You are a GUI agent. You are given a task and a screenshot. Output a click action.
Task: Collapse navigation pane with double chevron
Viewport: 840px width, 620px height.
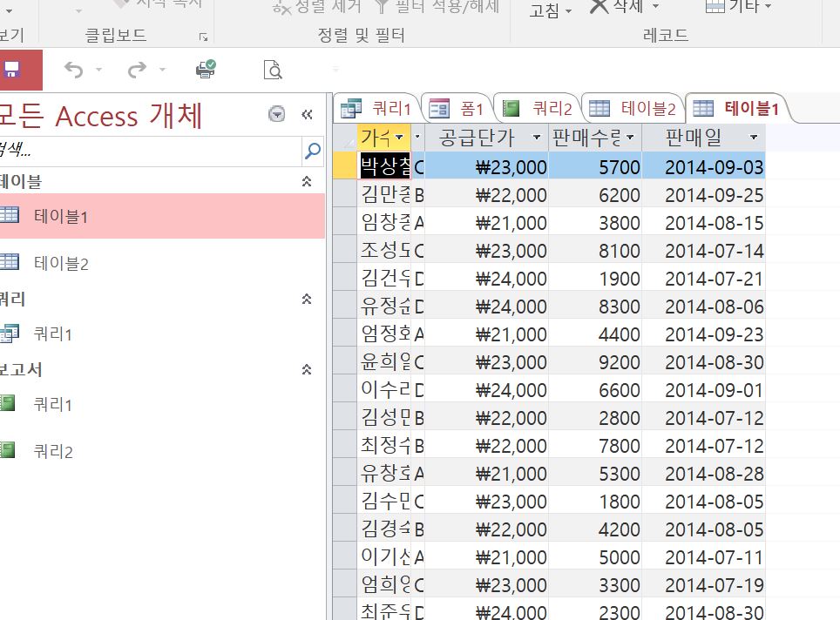click(x=307, y=114)
